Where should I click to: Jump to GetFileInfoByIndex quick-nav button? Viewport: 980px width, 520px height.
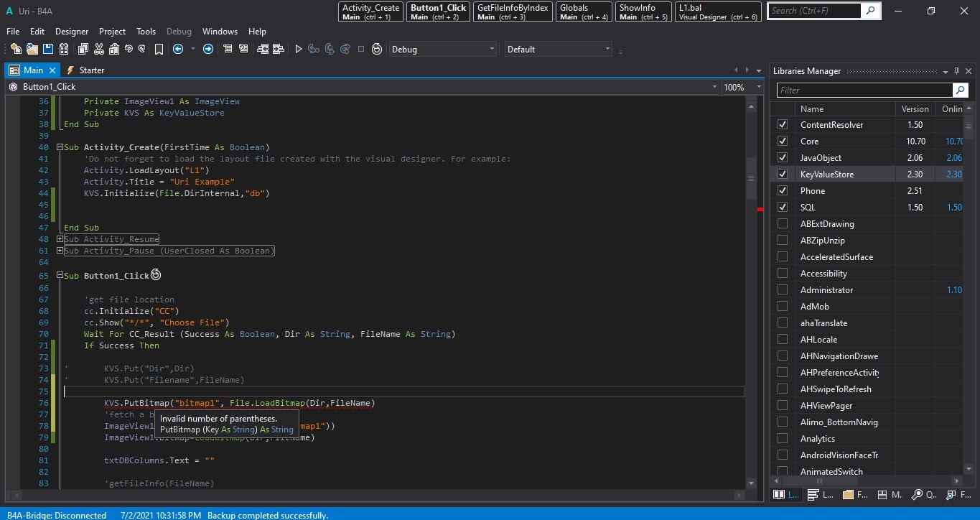pyautogui.click(x=512, y=11)
